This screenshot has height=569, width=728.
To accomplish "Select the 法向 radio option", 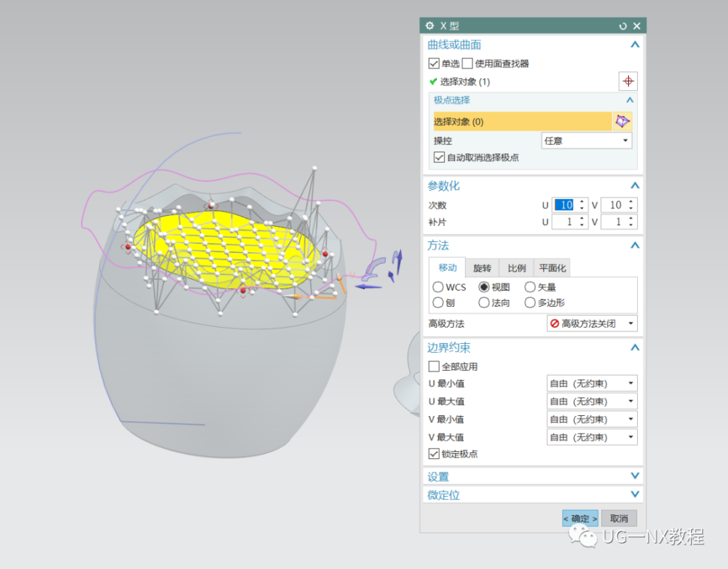I will click(484, 302).
